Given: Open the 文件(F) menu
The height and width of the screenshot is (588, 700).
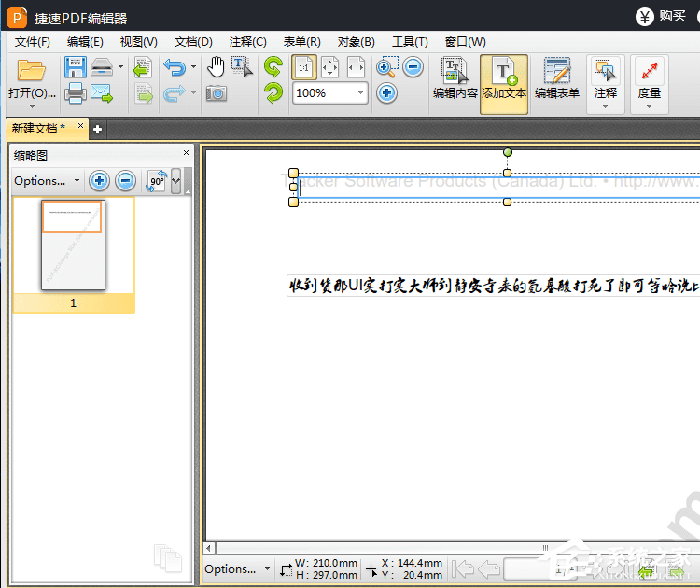Looking at the screenshot, I should [33, 42].
